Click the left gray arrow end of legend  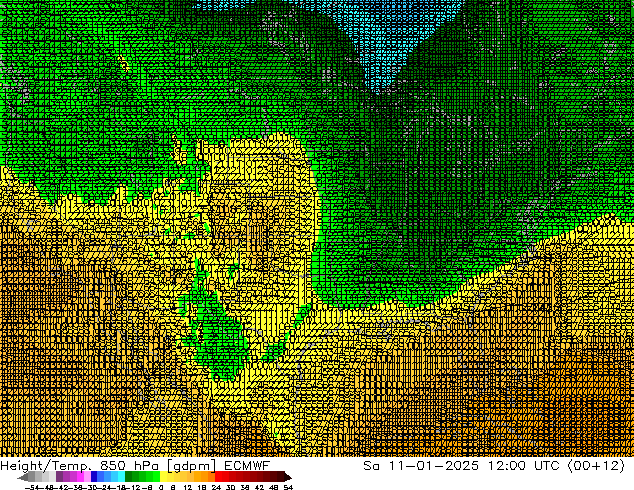23,477
